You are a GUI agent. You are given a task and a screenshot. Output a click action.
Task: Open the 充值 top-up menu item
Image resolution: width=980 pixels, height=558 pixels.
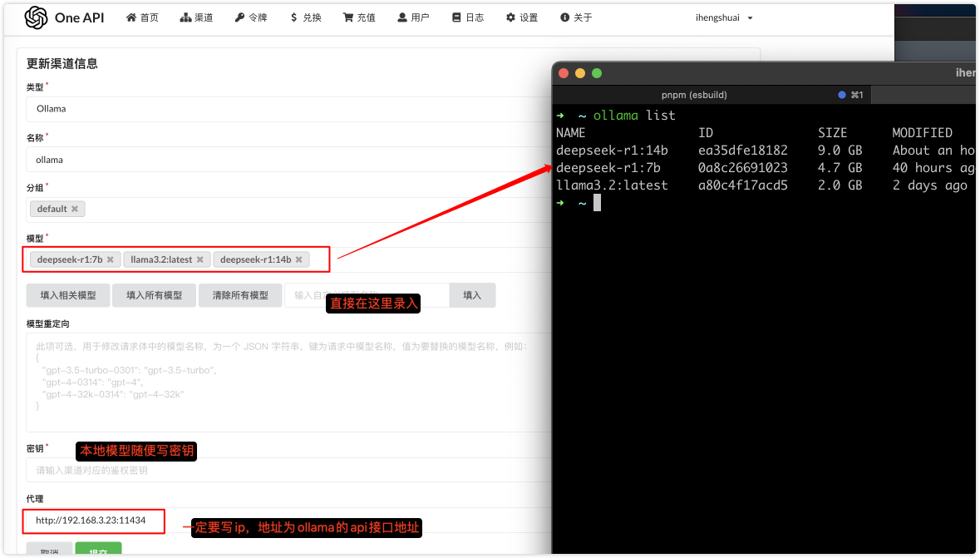click(x=359, y=17)
